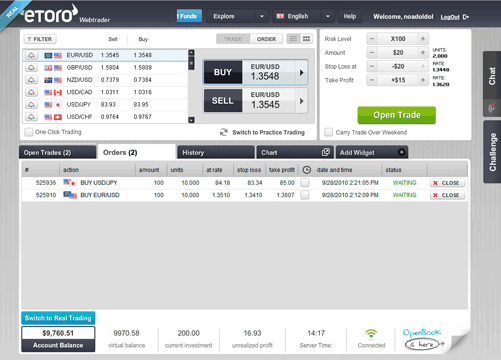This screenshot has height=360, width=501.
Task: Select ORDER mode toggle
Action: [266, 39]
